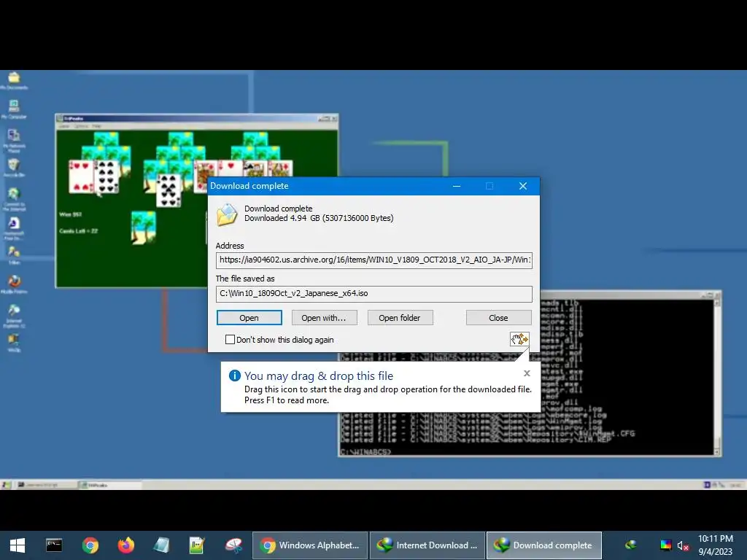Open Google Chrome pinned taskbar icon
The width and height of the screenshot is (747, 560).
tap(90, 545)
